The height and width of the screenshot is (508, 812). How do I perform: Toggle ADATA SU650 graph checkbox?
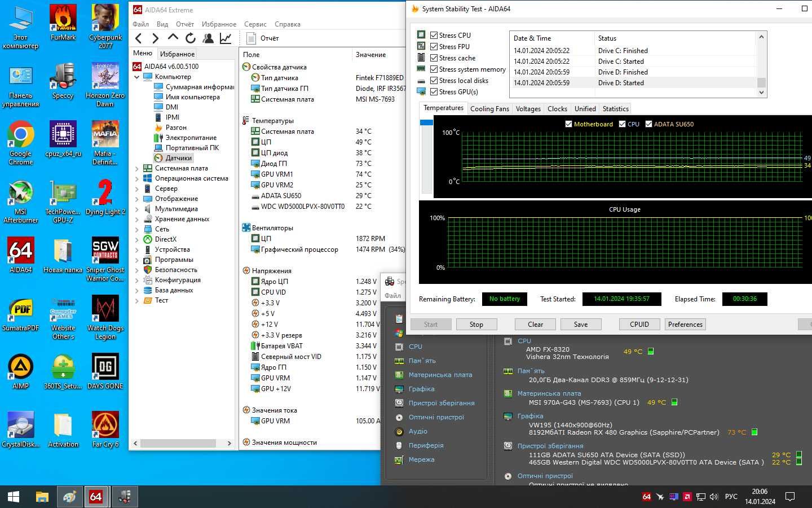pos(648,124)
